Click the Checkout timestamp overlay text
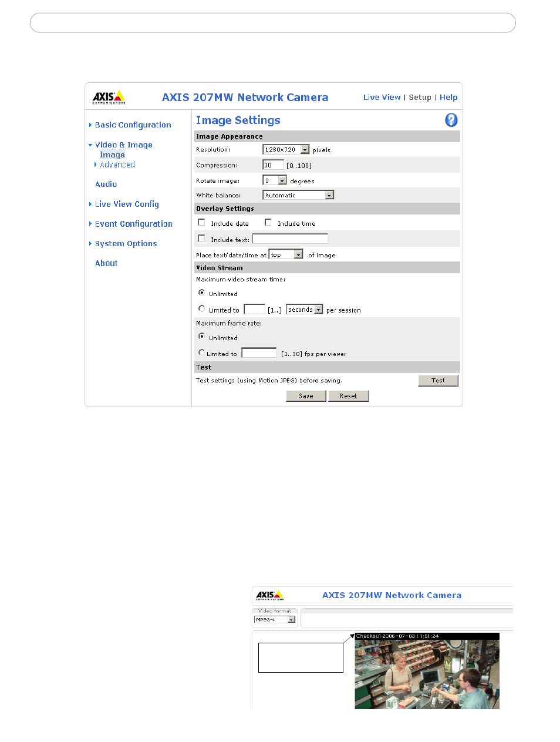560x742 pixels. tap(397, 636)
